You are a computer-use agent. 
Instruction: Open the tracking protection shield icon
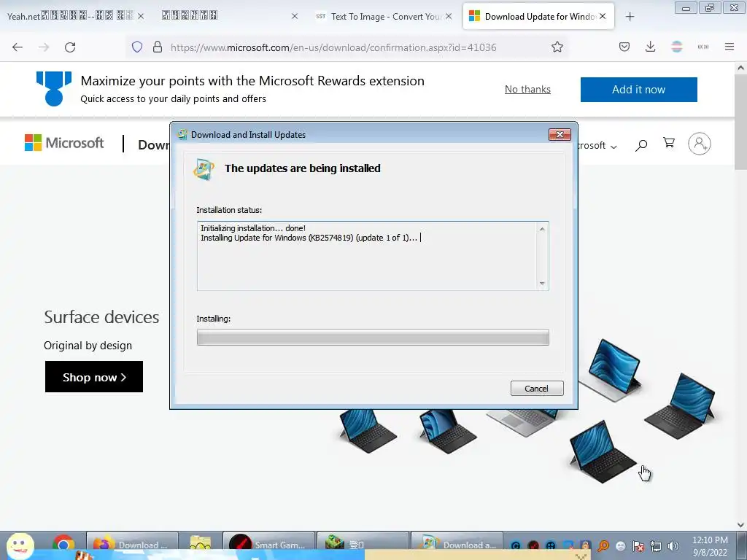(x=137, y=47)
